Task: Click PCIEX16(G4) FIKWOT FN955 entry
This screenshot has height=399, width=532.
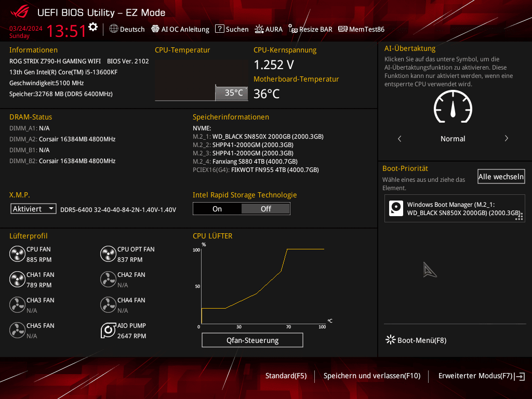Action: pos(256,170)
